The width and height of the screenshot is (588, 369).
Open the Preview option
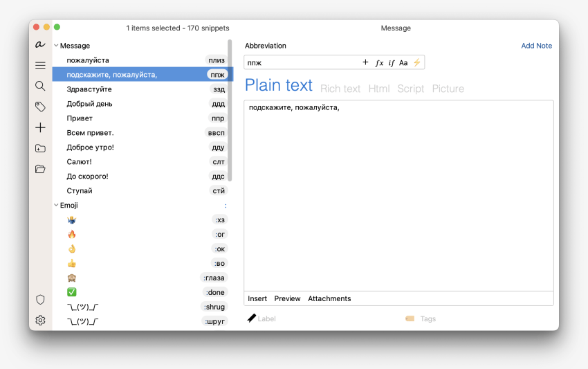287,298
